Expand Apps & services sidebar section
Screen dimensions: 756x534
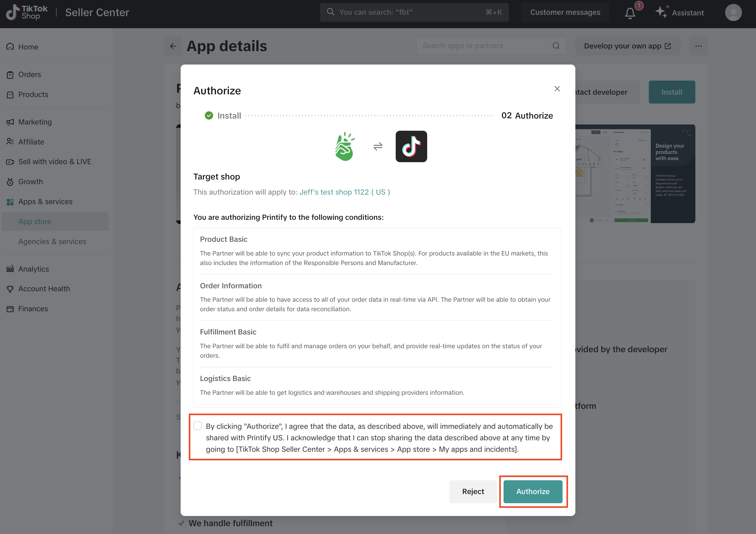[46, 202]
